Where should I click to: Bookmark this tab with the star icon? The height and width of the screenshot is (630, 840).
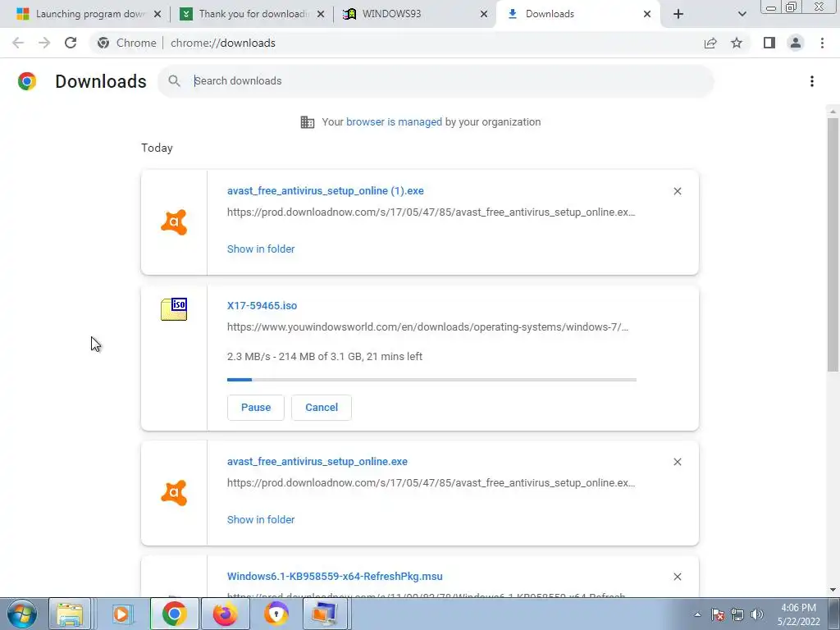pyautogui.click(x=737, y=43)
